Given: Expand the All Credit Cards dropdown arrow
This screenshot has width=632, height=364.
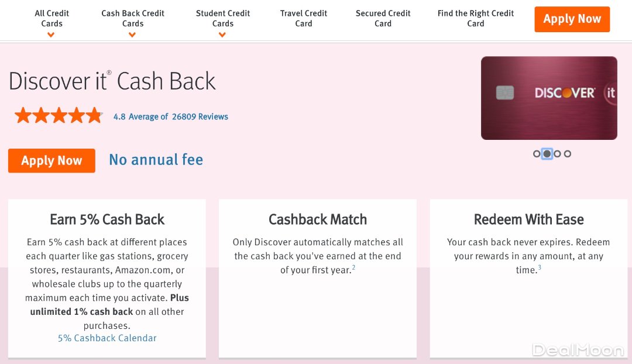Looking at the screenshot, I should tap(51, 35).
